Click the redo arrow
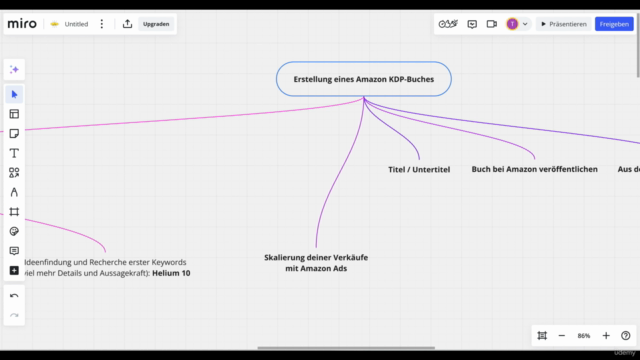This screenshot has height=360, width=640. [x=14, y=316]
